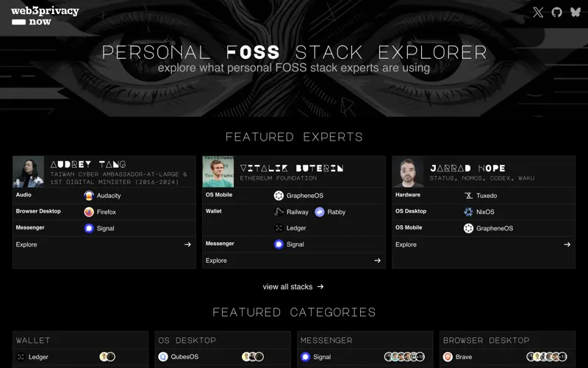Screen dimensions: 588x368
Task: Click the Bluesky butterfly icon
Action: [576, 13]
